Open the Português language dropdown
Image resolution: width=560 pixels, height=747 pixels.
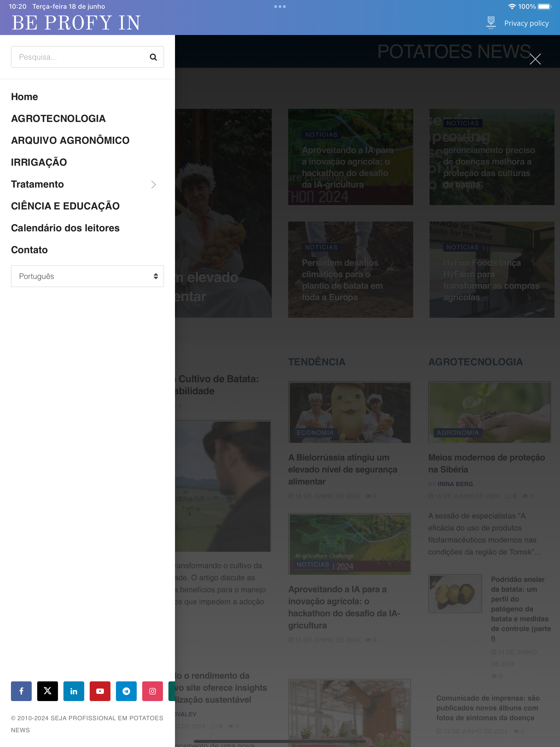click(87, 276)
